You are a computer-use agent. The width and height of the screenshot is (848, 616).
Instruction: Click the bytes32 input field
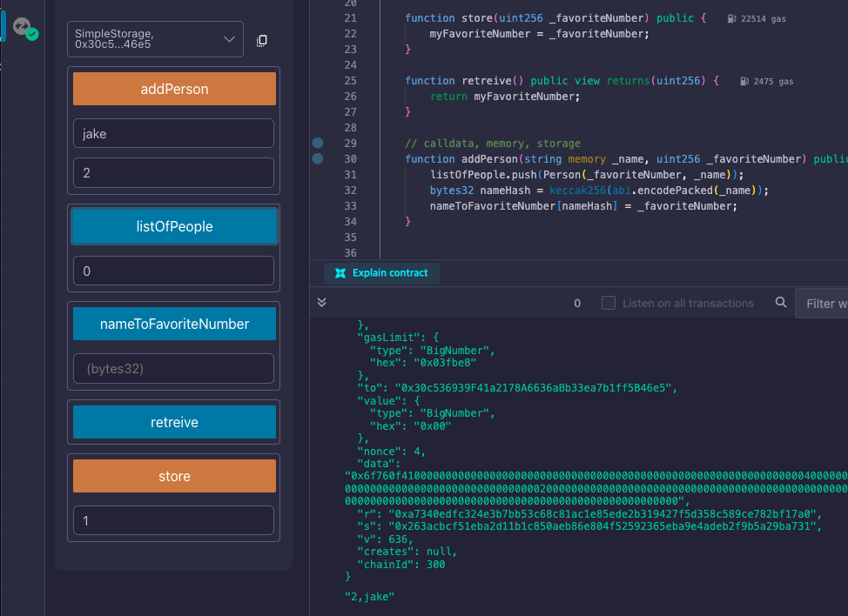pos(173,369)
